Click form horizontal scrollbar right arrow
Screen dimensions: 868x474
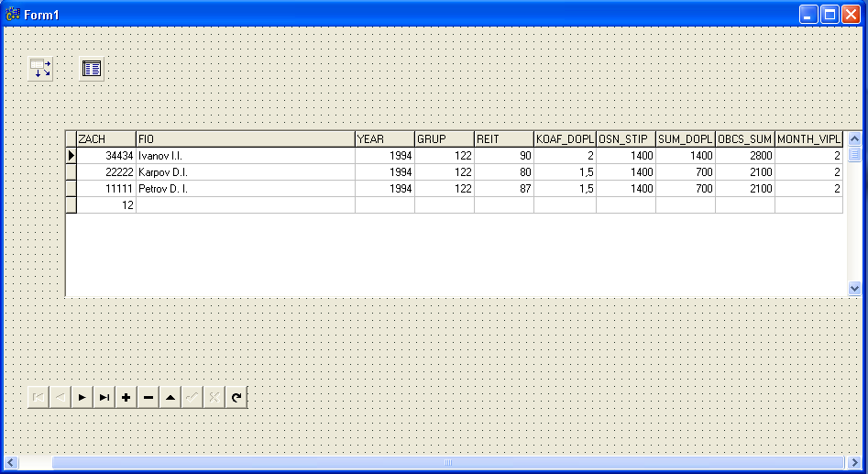(853, 462)
